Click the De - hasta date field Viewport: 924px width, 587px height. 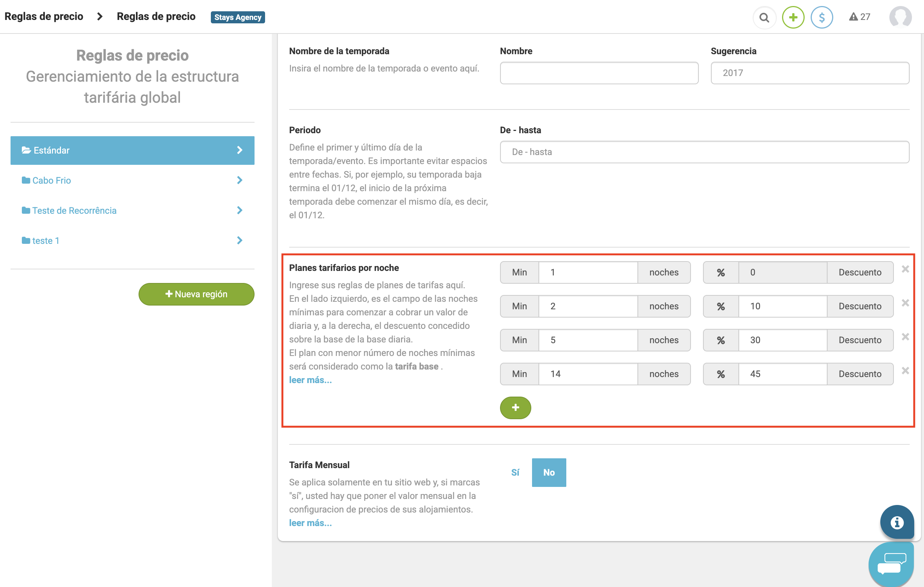pyautogui.click(x=704, y=152)
